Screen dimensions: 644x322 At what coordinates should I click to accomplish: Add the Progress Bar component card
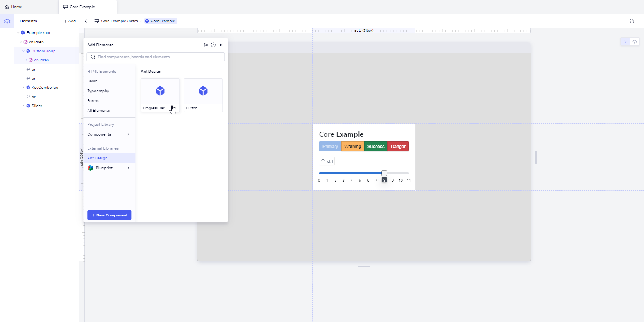tap(160, 95)
